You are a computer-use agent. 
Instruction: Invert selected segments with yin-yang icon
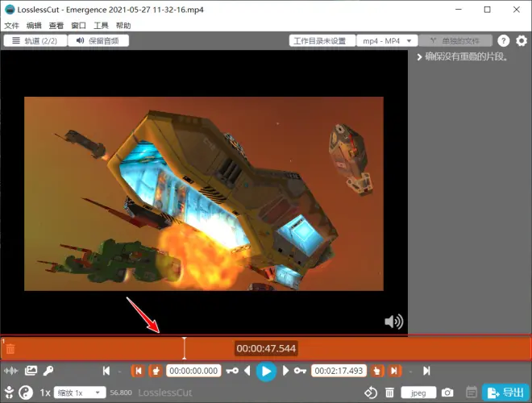pyautogui.click(x=26, y=393)
